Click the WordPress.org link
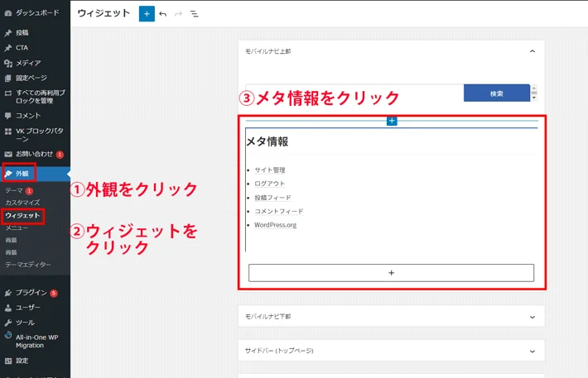The image size is (588, 378). click(275, 225)
